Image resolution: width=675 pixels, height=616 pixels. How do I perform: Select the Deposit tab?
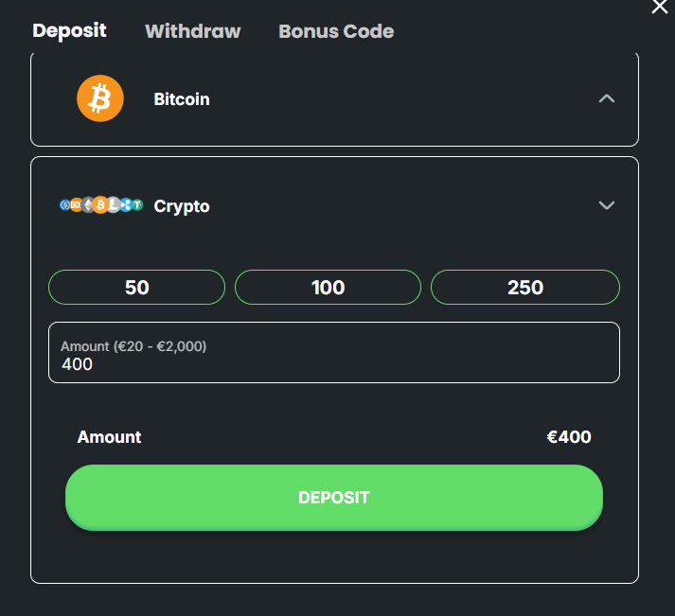[69, 30]
